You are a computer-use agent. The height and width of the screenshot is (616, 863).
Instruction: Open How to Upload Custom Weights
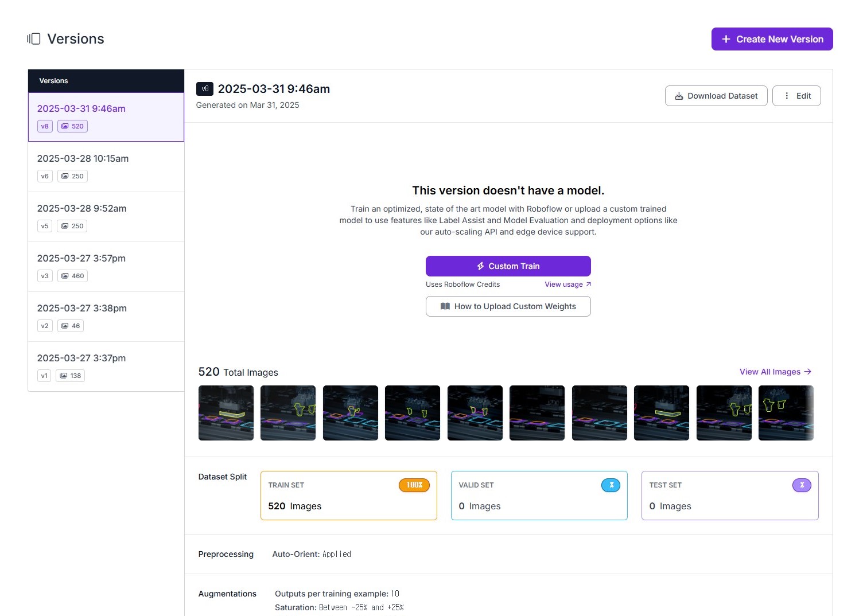[508, 306]
